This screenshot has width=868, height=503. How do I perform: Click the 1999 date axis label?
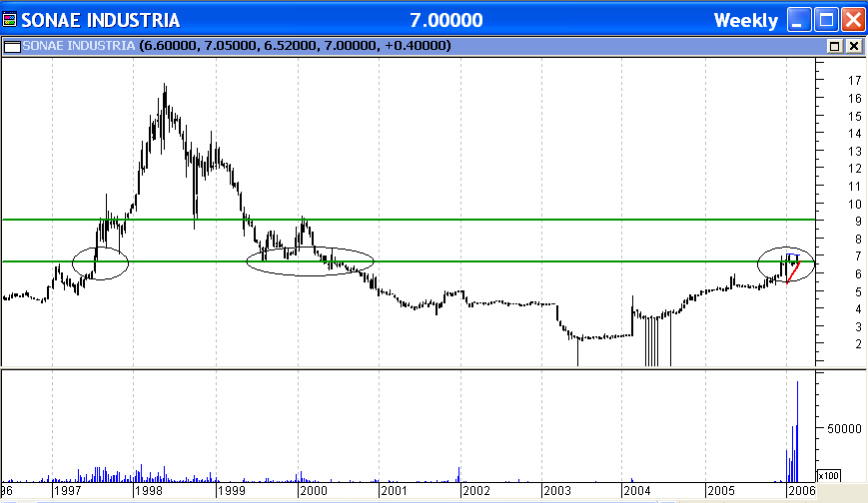tap(232, 491)
